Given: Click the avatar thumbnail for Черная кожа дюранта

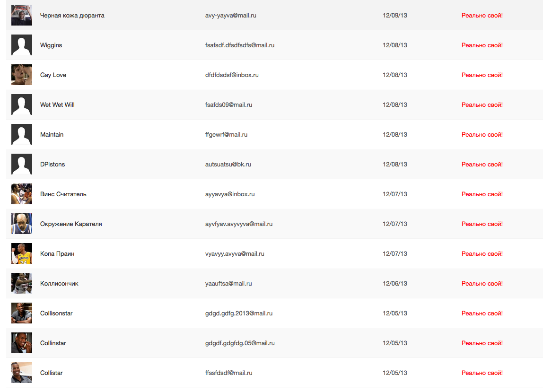Looking at the screenshot, I should click(x=22, y=15).
